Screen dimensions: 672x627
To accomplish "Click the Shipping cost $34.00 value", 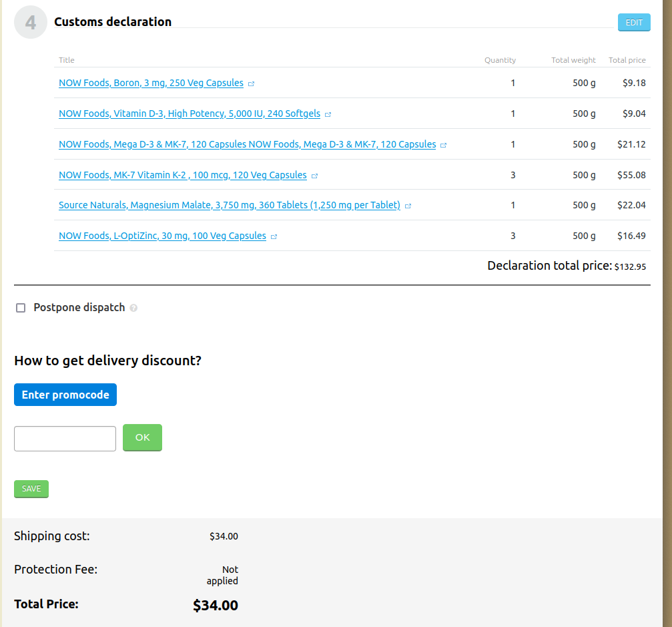I will [x=224, y=536].
